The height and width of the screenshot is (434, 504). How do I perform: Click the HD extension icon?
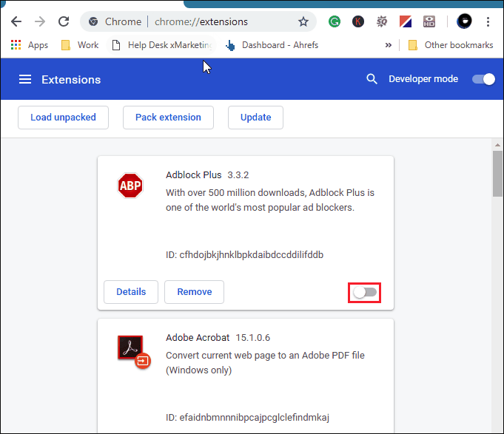(x=429, y=22)
